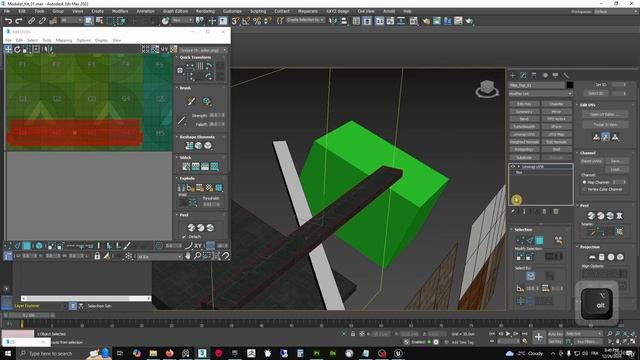640x360 pixels.
Task: Click the horizontal scrollbar above Layer Explorer
Action: (x=86, y=298)
